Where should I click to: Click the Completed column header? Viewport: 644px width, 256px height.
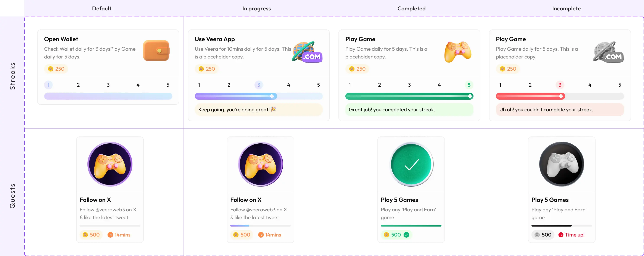click(412, 8)
